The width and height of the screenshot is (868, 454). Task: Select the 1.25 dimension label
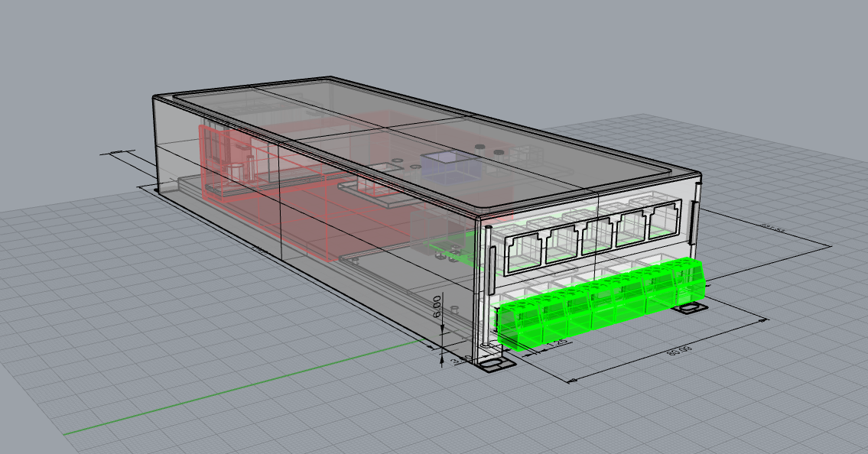pos(558,344)
